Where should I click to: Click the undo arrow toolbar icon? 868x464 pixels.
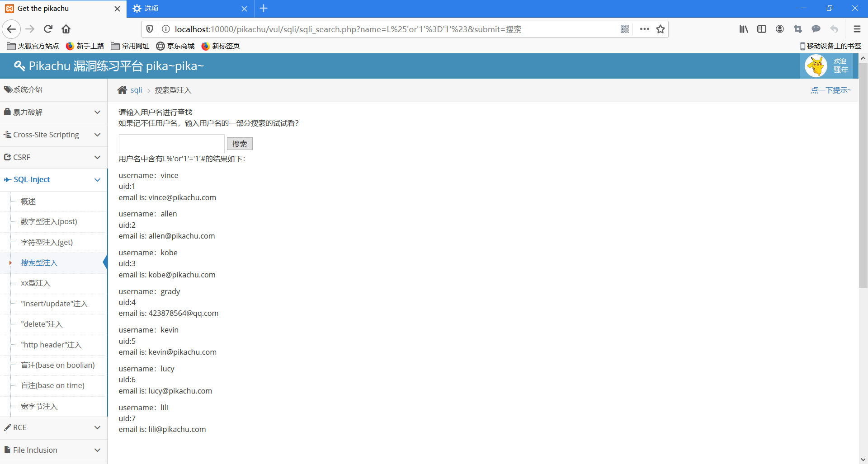(x=834, y=29)
